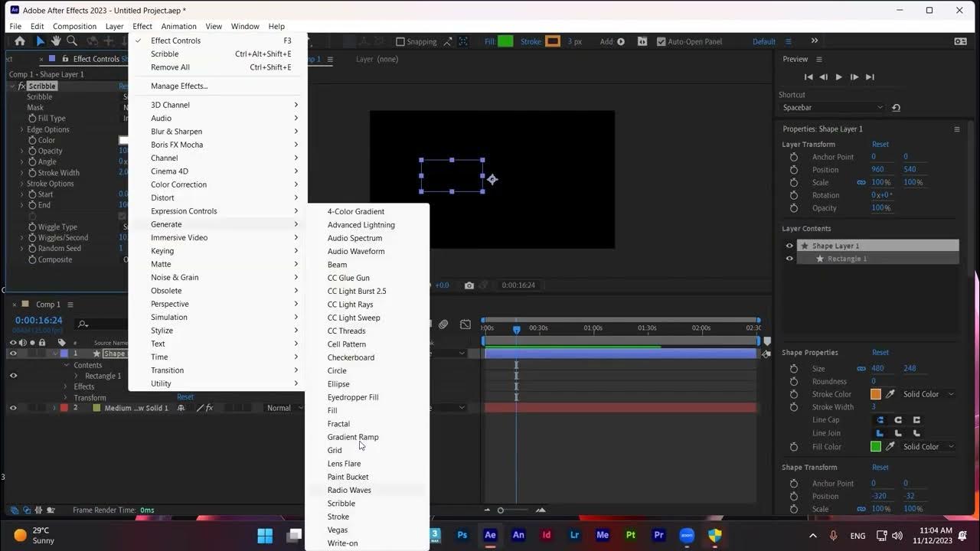The height and width of the screenshot is (551, 980).
Task: Open Color Correction effect submenu
Action: pyautogui.click(x=219, y=184)
